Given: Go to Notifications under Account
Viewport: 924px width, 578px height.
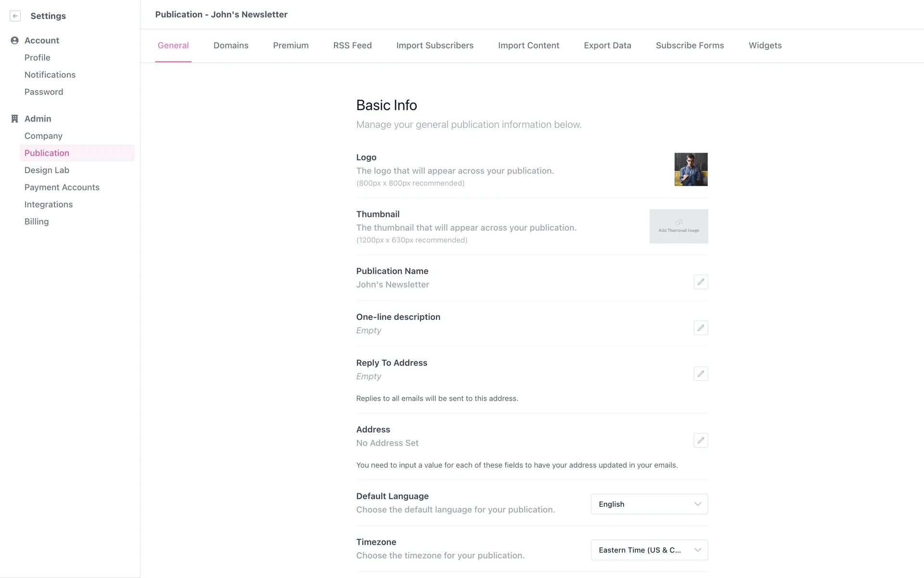Looking at the screenshot, I should pos(50,75).
